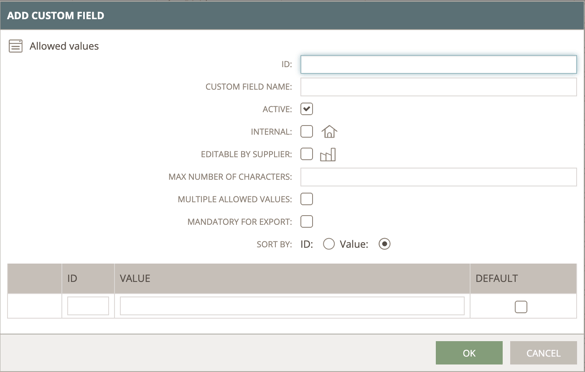
Task: Click the Allowed values heading text
Action: click(x=64, y=46)
